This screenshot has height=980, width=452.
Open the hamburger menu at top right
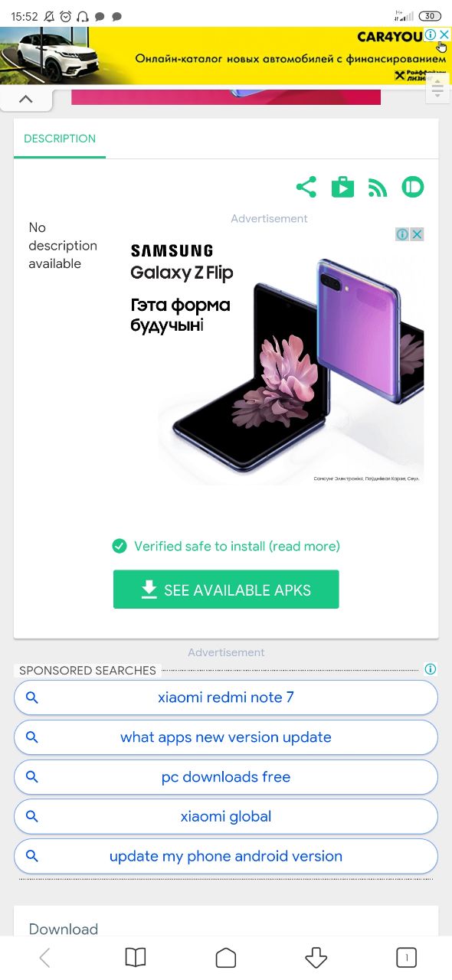(x=437, y=88)
